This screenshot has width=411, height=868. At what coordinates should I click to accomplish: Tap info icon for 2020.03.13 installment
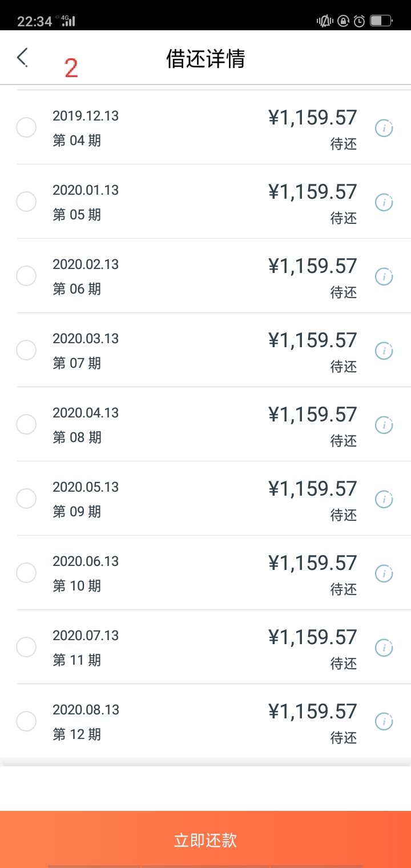point(384,351)
